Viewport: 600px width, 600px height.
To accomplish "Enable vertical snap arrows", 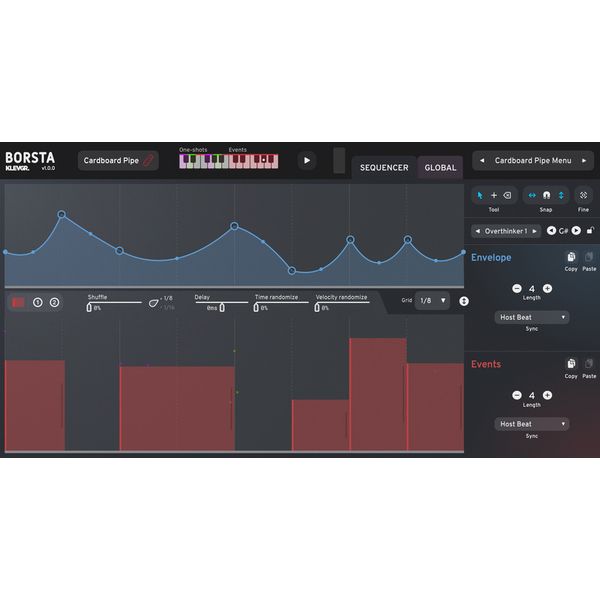I will tap(561, 195).
